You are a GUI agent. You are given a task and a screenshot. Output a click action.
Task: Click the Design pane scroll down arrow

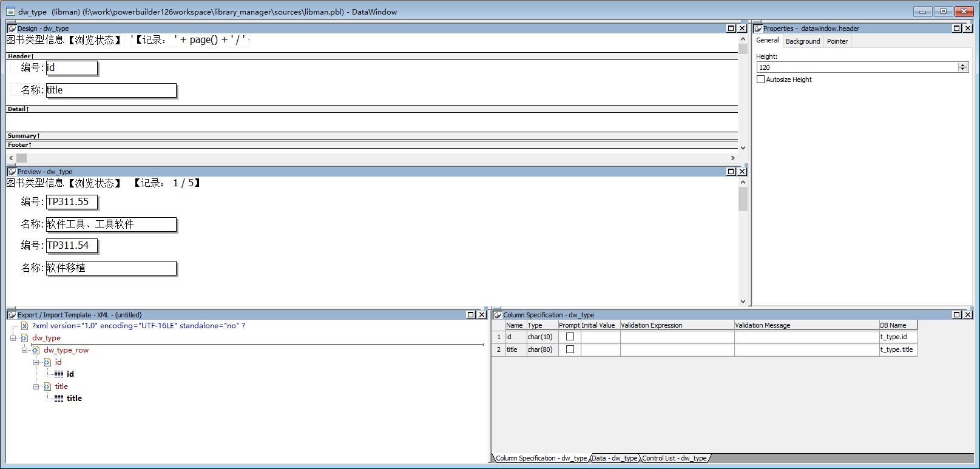743,148
